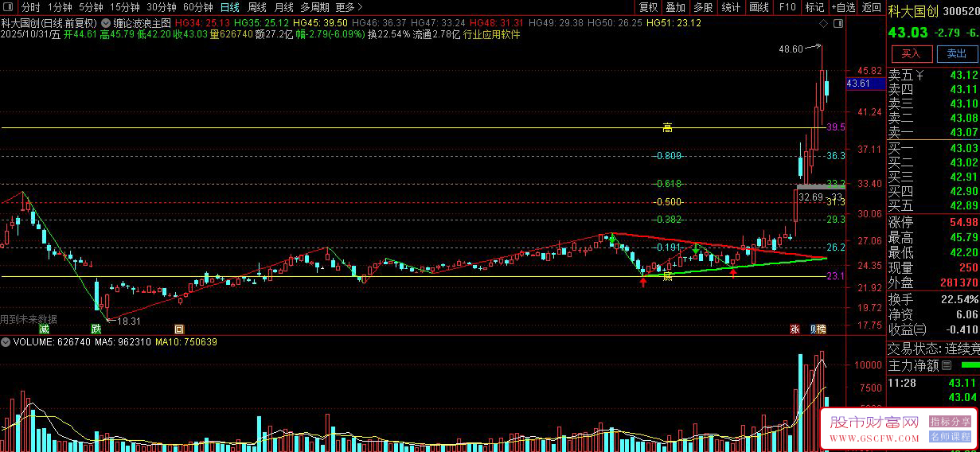Select the 15分钟 period tab
The image size is (980, 452).
[x=125, y=7]
